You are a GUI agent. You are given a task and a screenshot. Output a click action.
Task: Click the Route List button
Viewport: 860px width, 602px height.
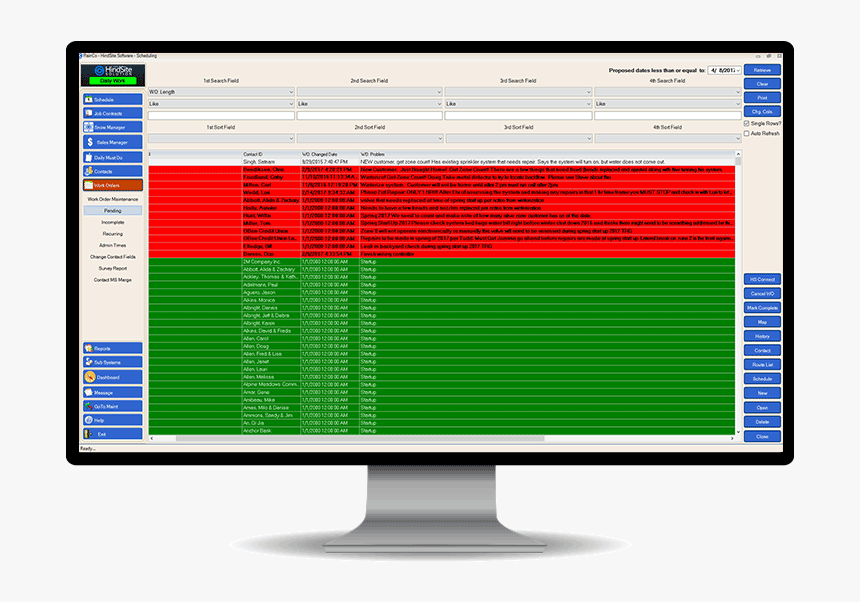762,365
